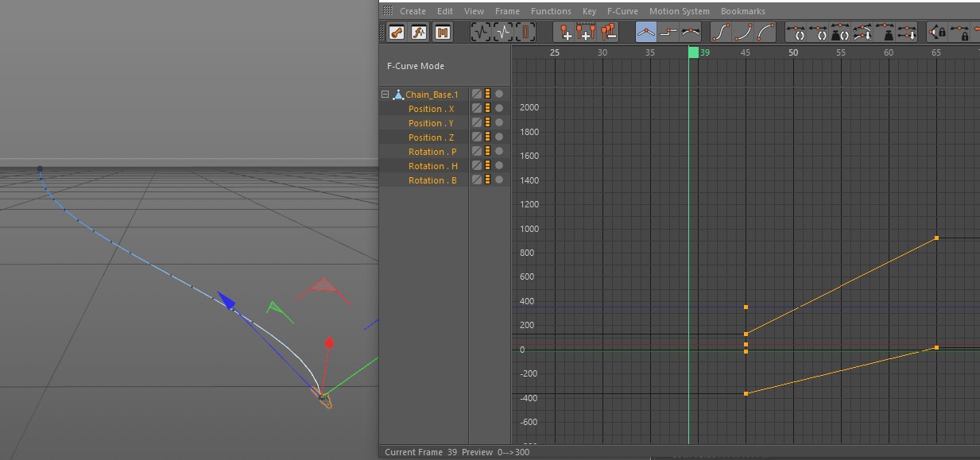Toggle grey dot for Chain_Base.1
Viewport: 980px width, 460px height.
[499, 95]
